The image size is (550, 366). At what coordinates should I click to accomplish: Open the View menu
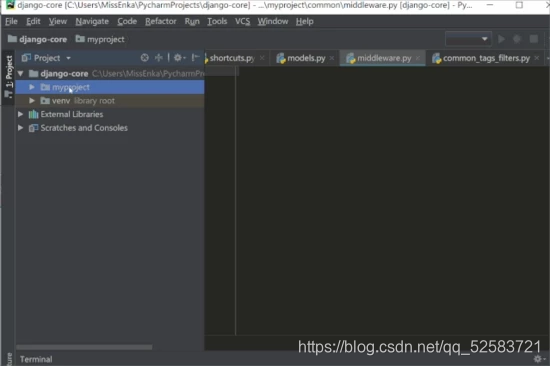coord(58,21)
